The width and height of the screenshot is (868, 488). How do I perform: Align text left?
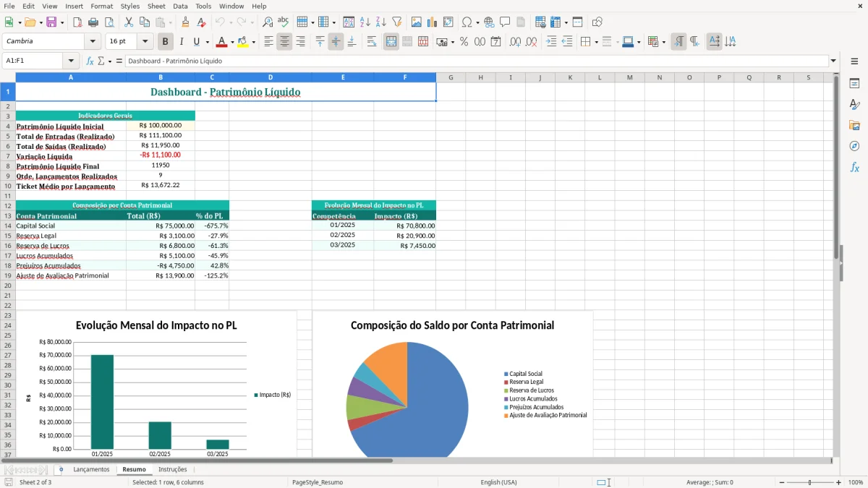[268, 42]
